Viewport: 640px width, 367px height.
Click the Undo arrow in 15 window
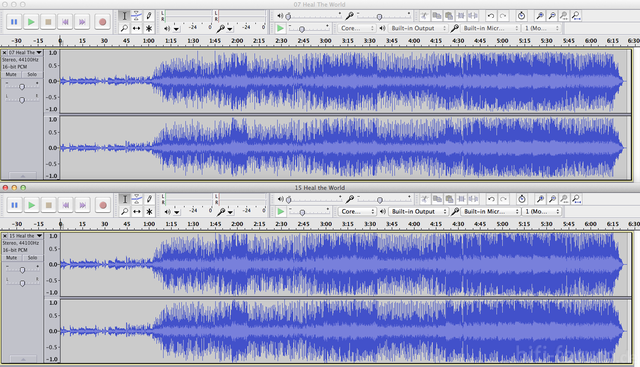tap(491, 199)
